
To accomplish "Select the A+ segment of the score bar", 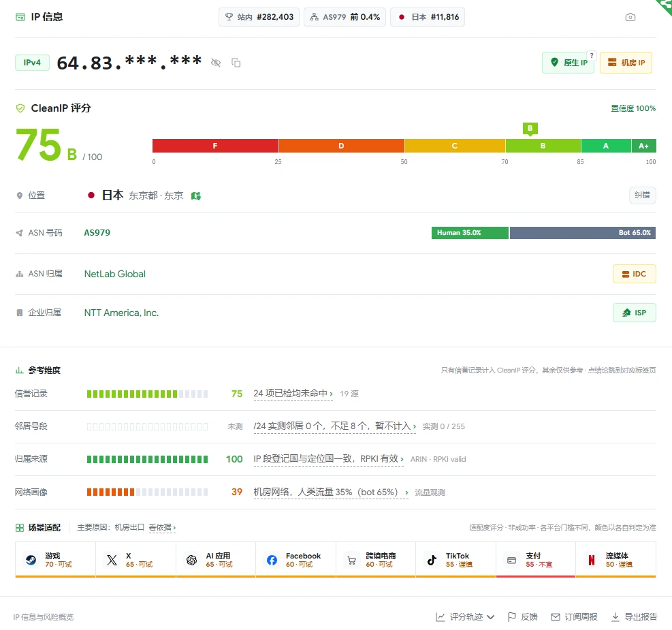I will (643, 146).
